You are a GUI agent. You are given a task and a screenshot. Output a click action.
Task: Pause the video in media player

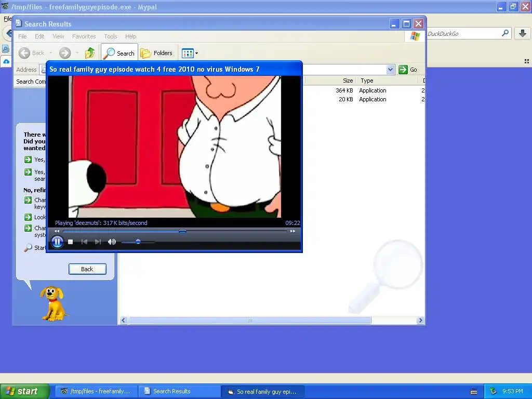tap(57, 242)
